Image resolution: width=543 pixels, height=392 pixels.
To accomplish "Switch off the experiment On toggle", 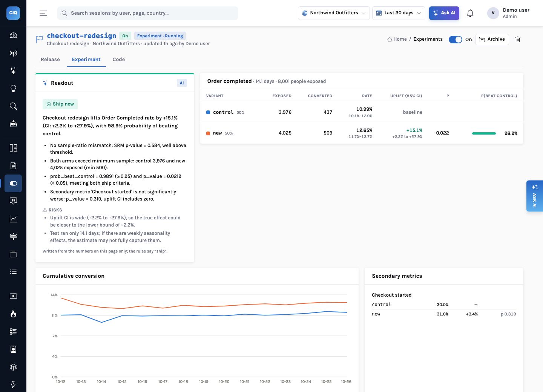I will click(x=455, y=40).
